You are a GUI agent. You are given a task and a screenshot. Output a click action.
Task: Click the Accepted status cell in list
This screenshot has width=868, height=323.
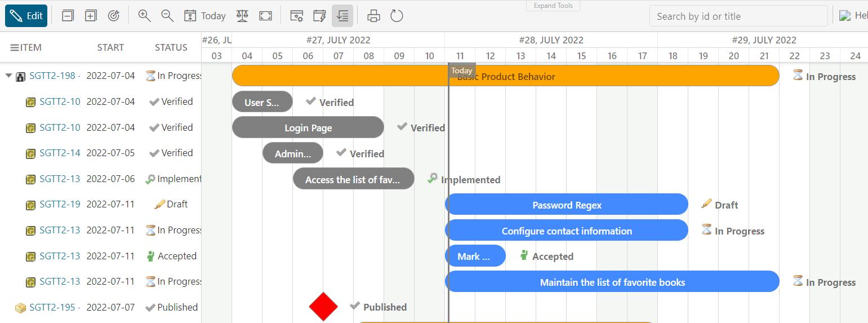point(171,256)
